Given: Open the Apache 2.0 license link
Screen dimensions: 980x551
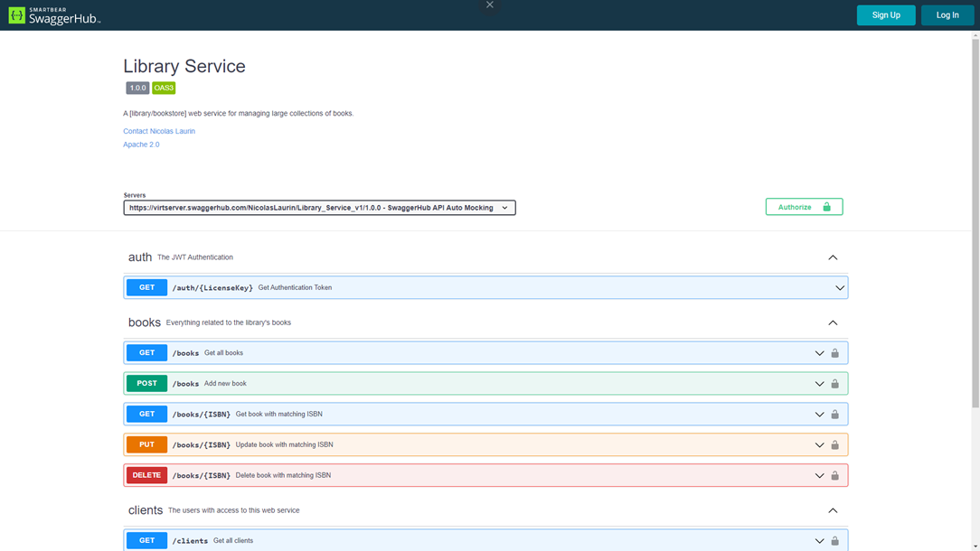Looking at the screenshot, I should [x=141, y=145].
